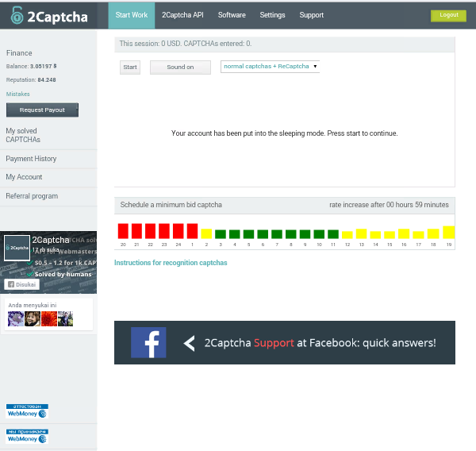Click the yellow bar for hour 2
The image size is (476, 451).
coord(206,233)
